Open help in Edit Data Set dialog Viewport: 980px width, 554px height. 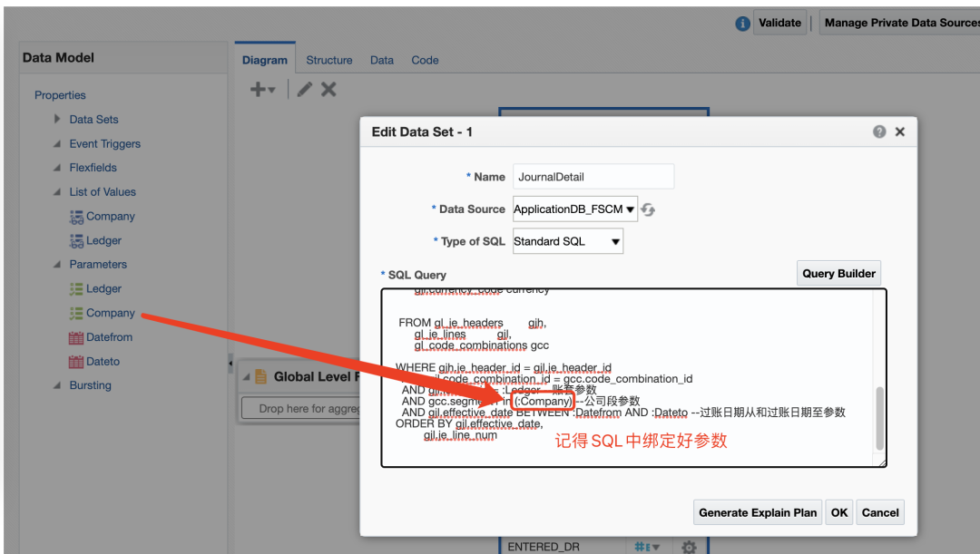point(879,131)
